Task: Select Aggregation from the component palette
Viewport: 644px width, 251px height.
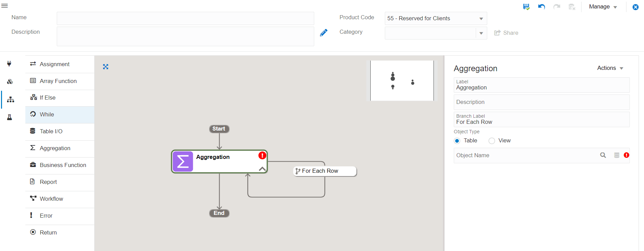Action: click(60, 148)
